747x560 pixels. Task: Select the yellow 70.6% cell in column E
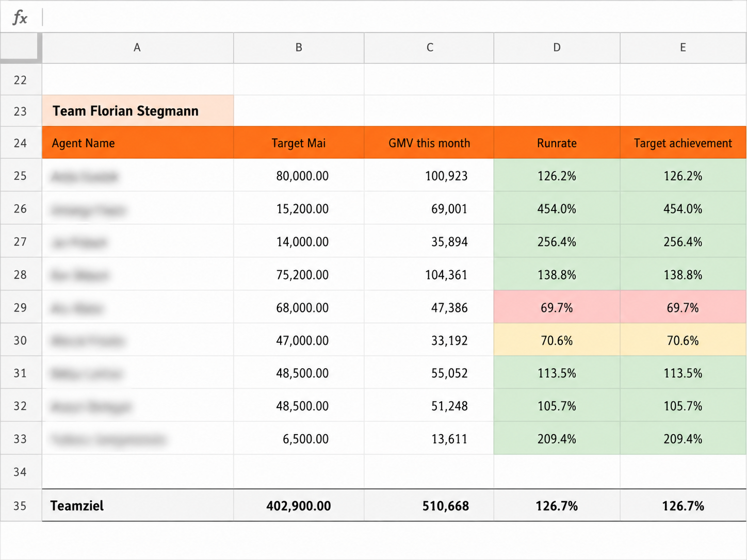[683, 340]
